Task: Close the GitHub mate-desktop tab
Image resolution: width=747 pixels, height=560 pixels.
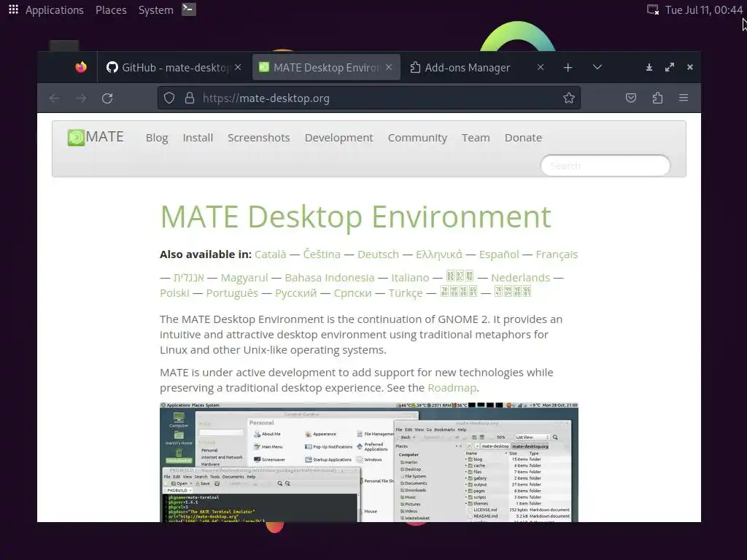Action: 238,67
